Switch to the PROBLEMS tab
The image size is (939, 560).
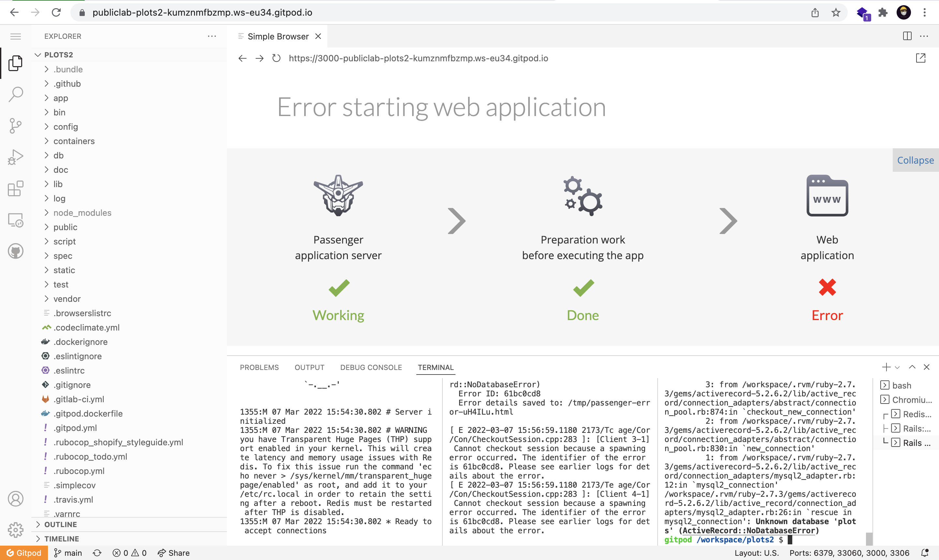pos(259,367)
